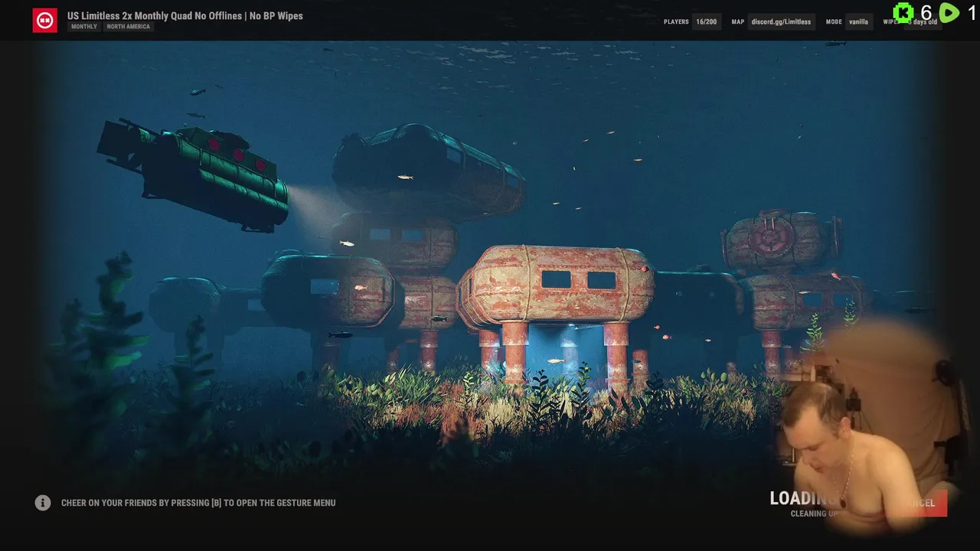Click the 16/200 players count
Image resolution: width=980 pixels, height=551 pixels.
pyautogui.click(x=706, y=21)
